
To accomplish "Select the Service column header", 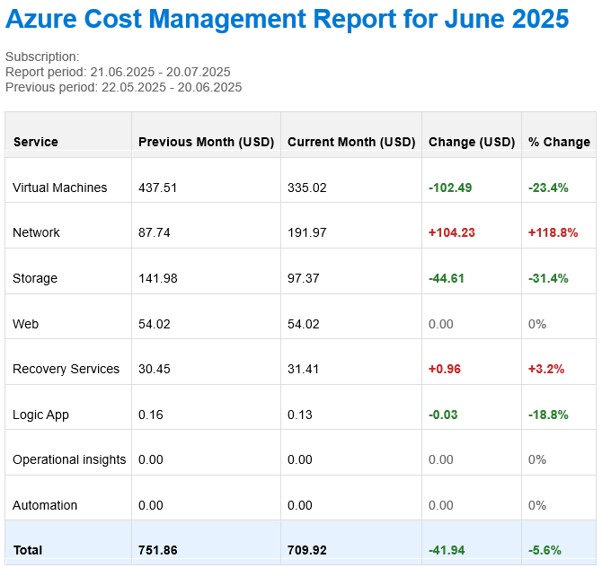I will coord(35,142).
